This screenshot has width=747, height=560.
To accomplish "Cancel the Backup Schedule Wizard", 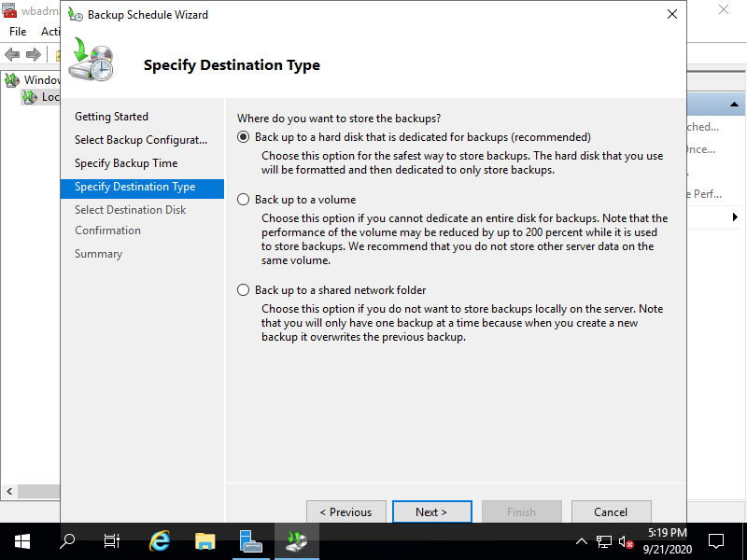I will tap(612, 511).
